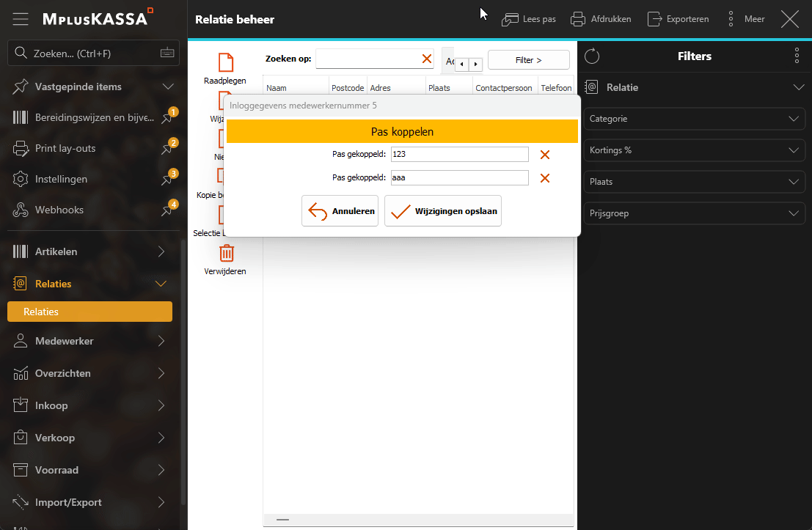The image size is (812, 530).
Task: Open the Plaats filter dropdown
Action: point(695,182)
